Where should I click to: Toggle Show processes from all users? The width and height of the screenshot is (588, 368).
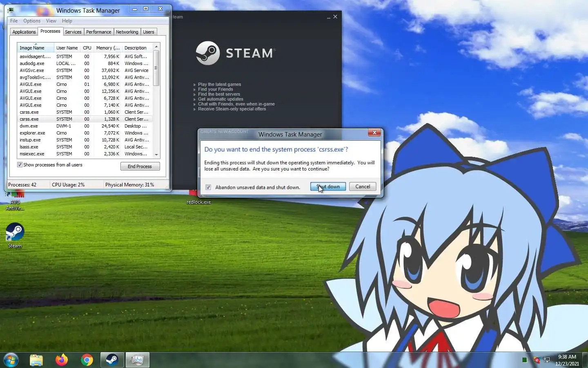point(20,165)
